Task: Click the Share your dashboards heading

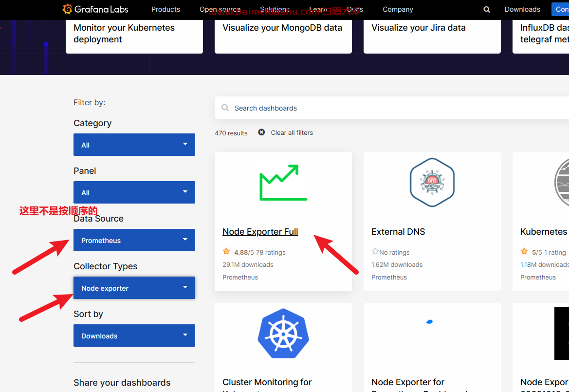Action: click(x=122, y=383)
